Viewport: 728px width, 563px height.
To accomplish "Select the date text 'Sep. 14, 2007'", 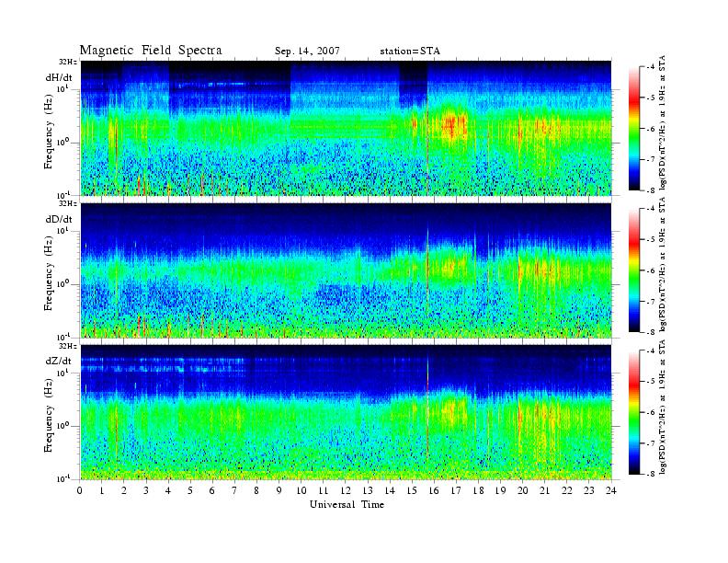I will pos(307,52).
